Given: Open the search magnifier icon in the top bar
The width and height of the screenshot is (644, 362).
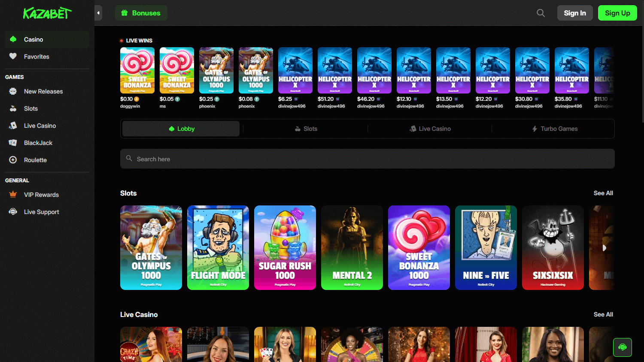Looking at the screenshot, I should coord(541,13).
